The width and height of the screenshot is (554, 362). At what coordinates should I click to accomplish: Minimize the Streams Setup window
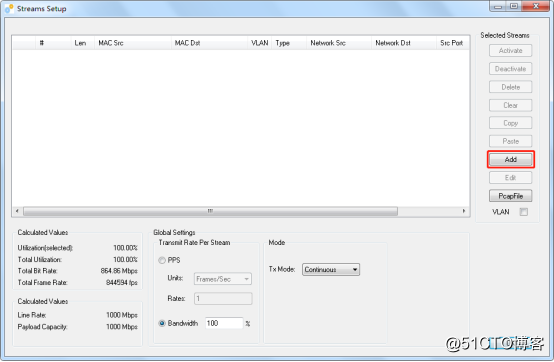498,6
